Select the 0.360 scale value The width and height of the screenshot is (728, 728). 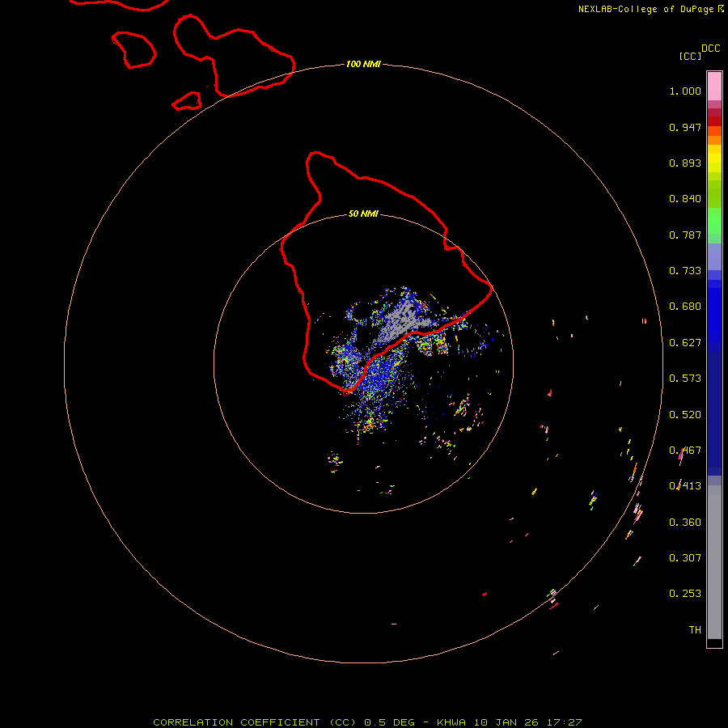(x=685, y=523)
